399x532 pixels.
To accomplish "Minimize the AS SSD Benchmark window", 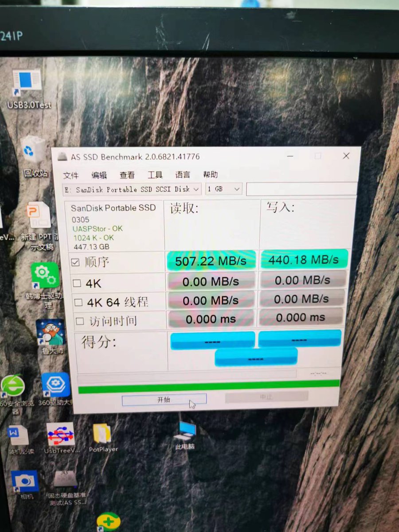I will point(290,156).
